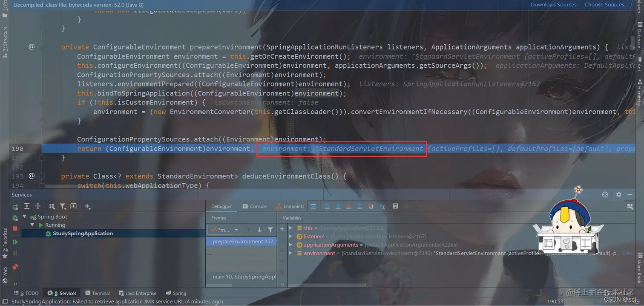Open the Z: Structure side panel
Image resolution: width=644 pixels, height=306 pixels.
(x=5, y=42)
